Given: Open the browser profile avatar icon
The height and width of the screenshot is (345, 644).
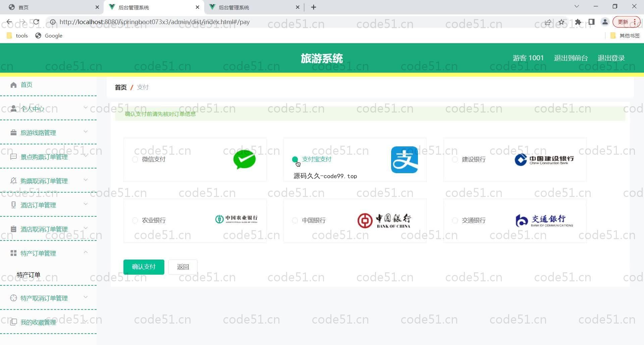Looking at the screenshot, I should click(605, 22).
